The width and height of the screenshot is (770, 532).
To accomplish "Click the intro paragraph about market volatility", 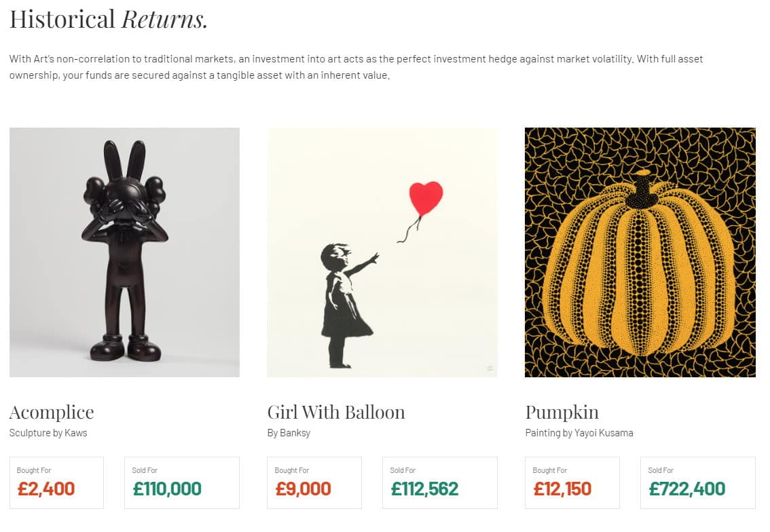I will (356, 67).
